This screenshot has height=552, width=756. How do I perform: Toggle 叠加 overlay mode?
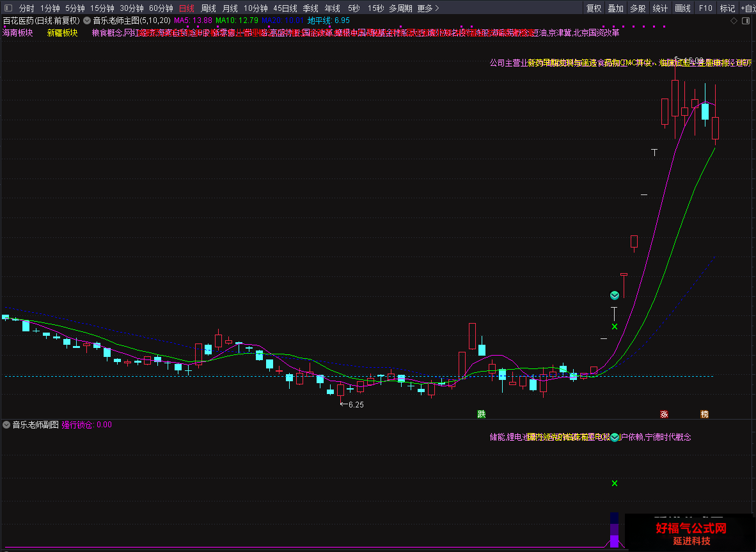tap(616, 8)
